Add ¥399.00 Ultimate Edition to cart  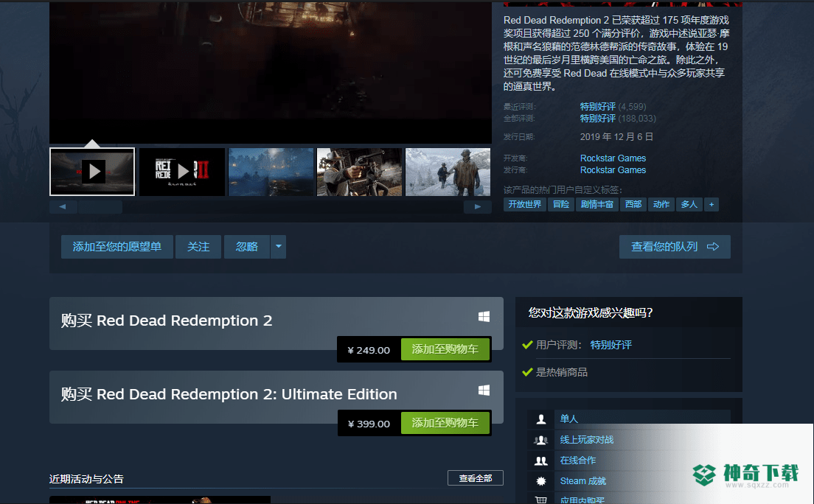click(445, 423)
